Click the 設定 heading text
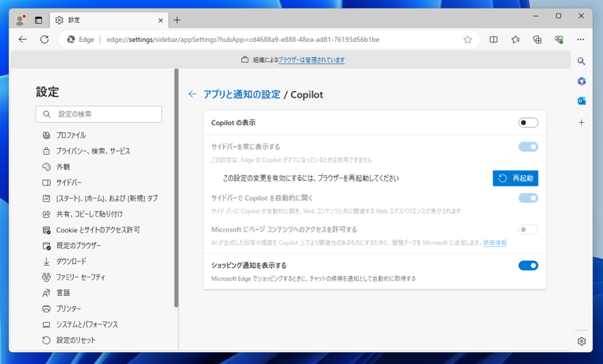Screen dimensions: 603x364 (x=48, y=92)
